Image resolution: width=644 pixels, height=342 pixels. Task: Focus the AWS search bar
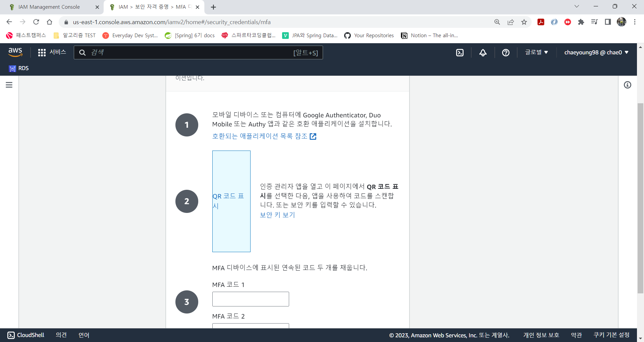point(198,53)
